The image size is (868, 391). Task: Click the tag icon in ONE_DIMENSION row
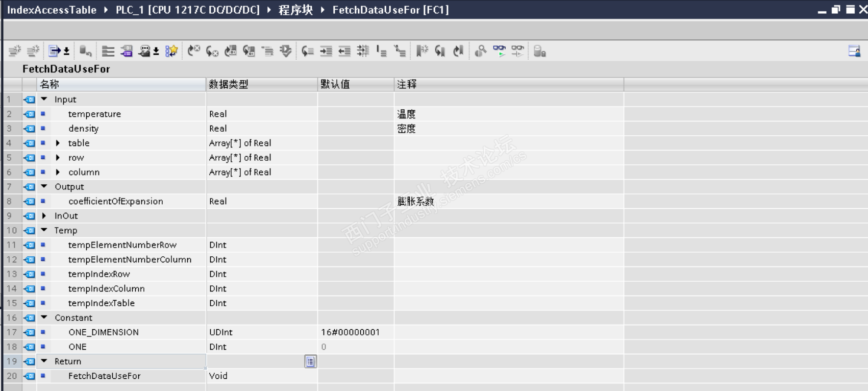pos(30,332)
